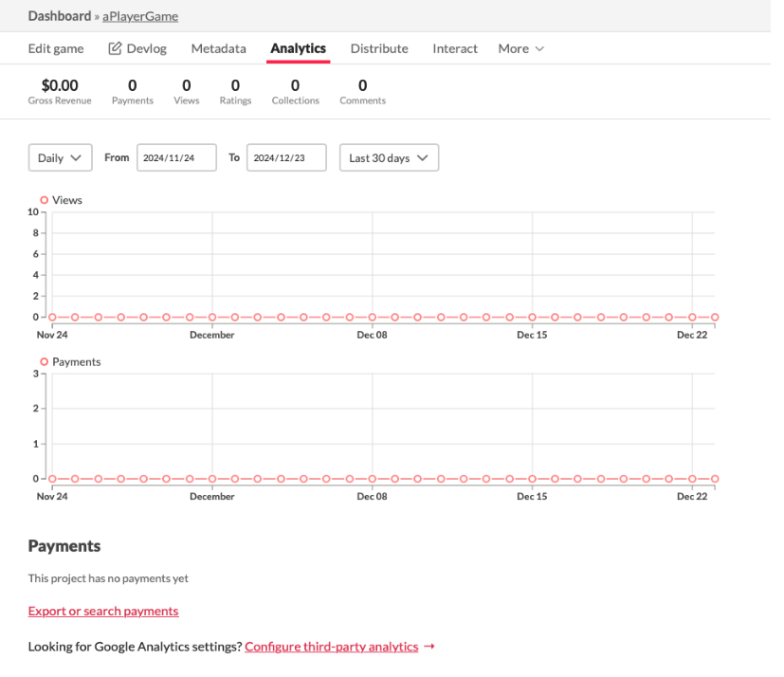The image size is (784, 677).
Task: Go to the Distribute tab
Action: point(379,48)
